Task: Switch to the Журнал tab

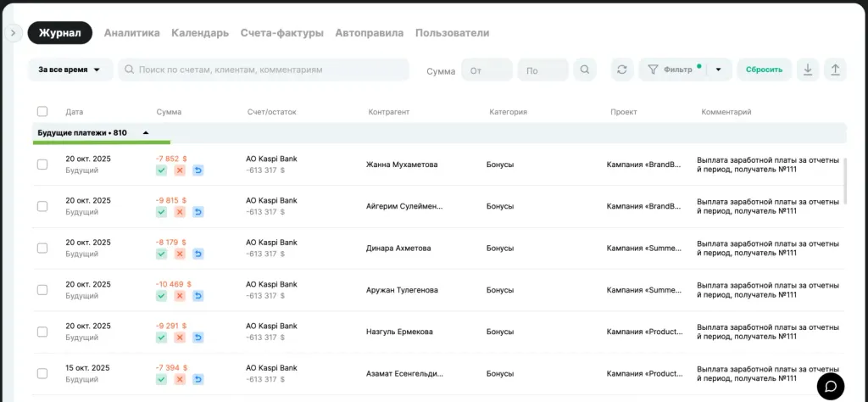Action: coord(60,33)
